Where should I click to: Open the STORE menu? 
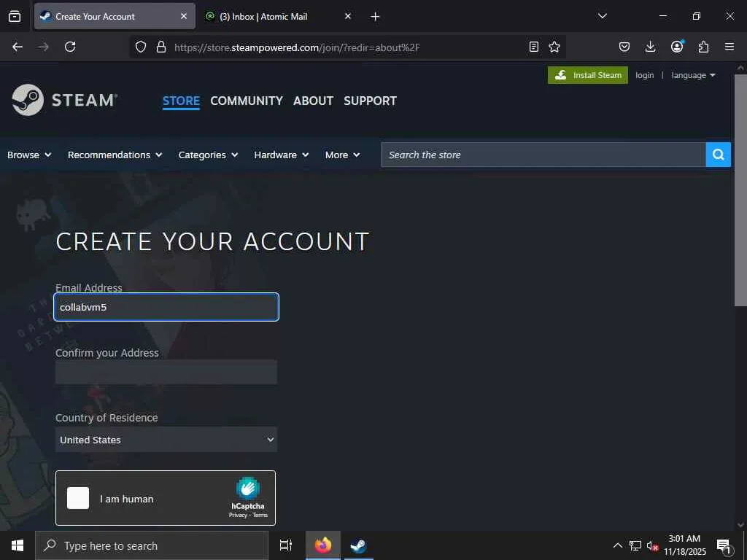point(181,101)
